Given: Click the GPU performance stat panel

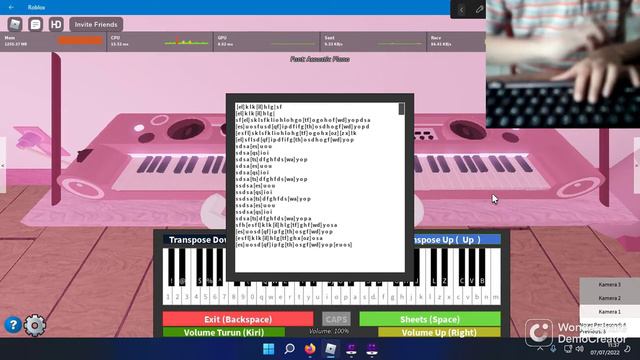Looking at the screenshot, I should click(x=267, y=41).
